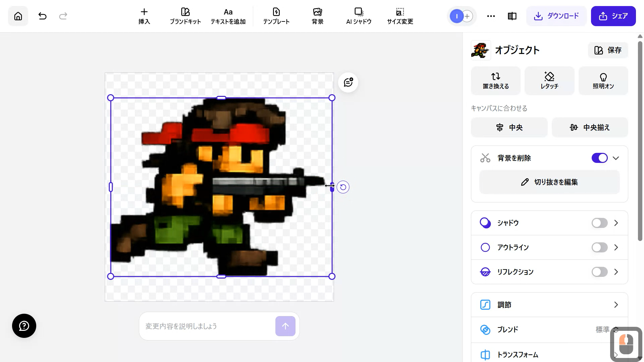Click the redo arrow icon
This screenshot has height=362, width=644.
point(63,16)
